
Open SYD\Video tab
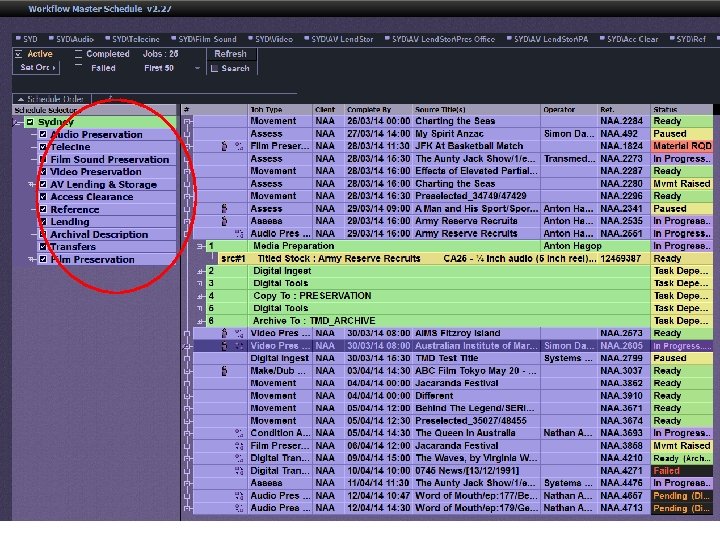coord(270,39)
